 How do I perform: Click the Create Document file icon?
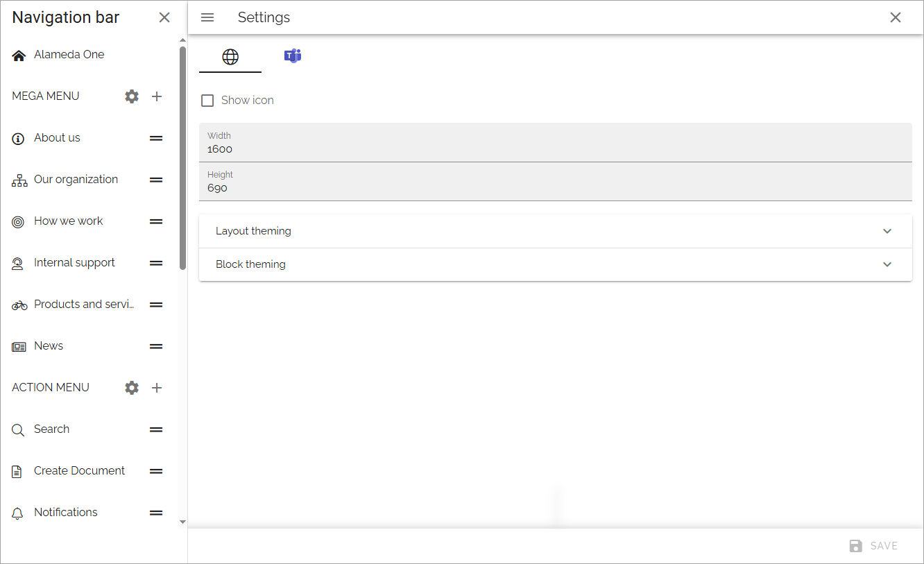pos(17,472)
